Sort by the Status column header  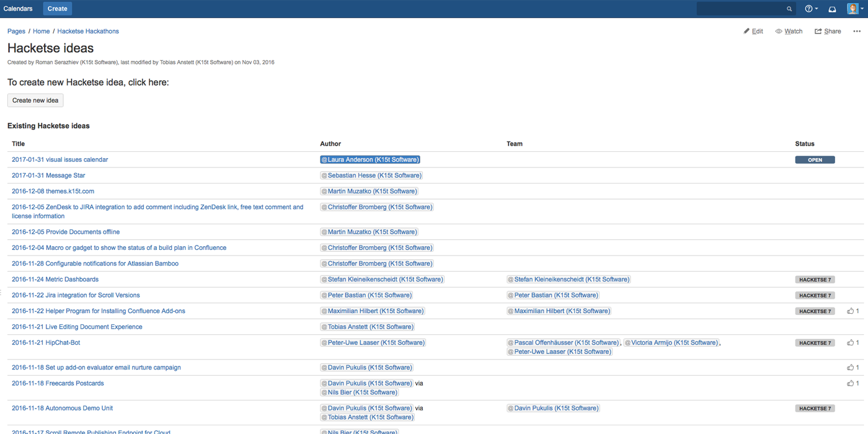[x=805, y=144]
